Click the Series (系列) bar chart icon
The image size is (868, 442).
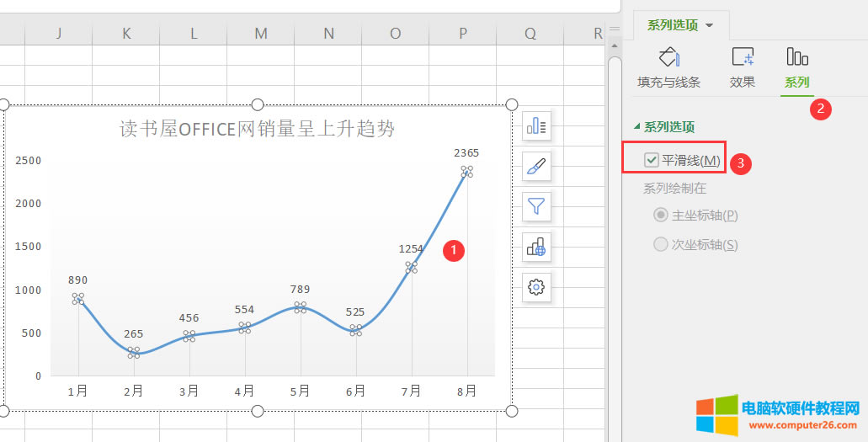pos(796,57)
